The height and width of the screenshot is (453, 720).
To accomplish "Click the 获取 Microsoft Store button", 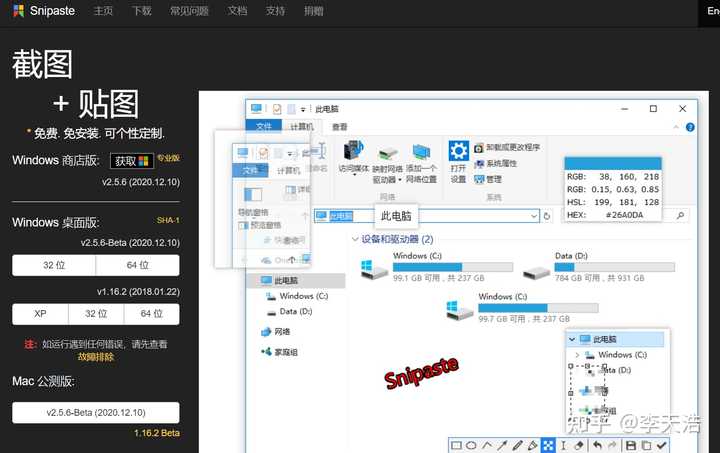I will pos(132,161).
